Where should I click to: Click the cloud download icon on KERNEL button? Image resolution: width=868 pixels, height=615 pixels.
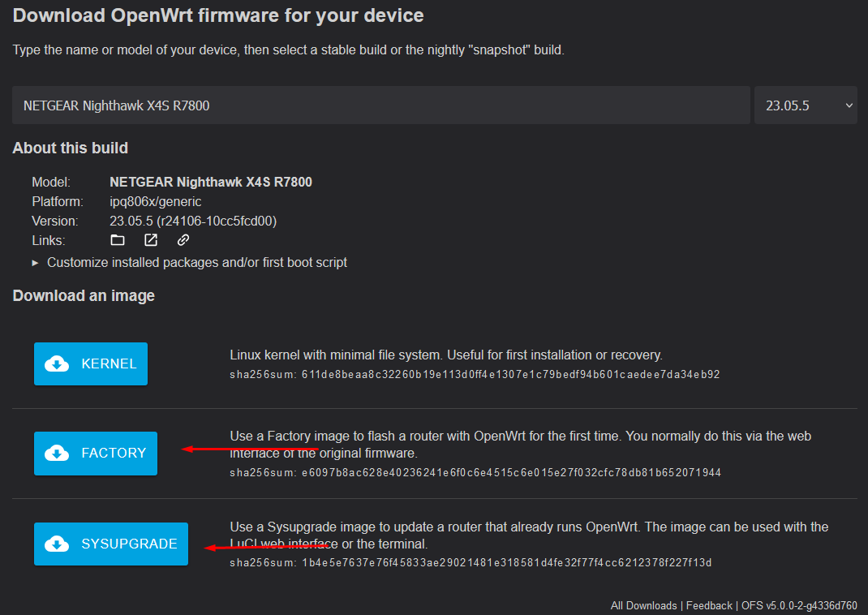57,363
